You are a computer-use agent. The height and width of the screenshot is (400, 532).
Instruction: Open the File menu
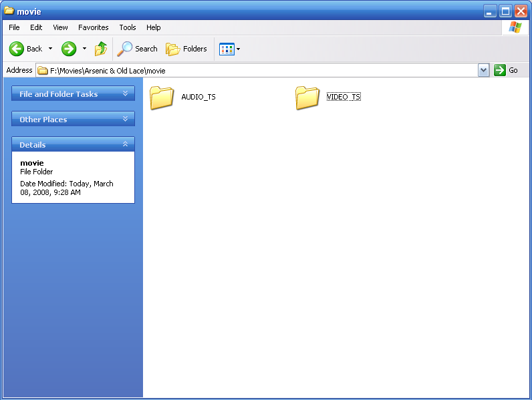click(x=14, y=27)
